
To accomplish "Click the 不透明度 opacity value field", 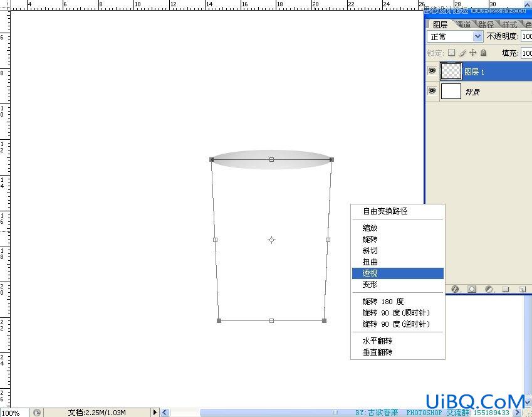I will click(526, 36).
